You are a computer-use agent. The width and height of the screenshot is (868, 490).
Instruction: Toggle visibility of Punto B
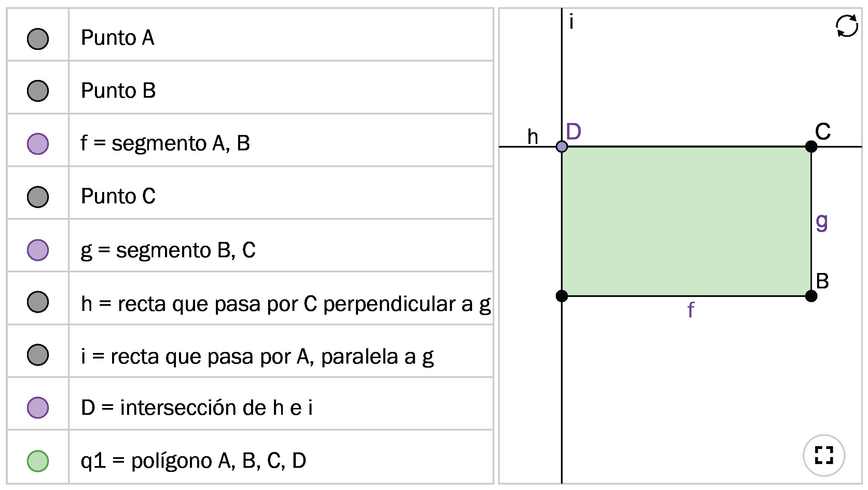click(x=38, y=91)
